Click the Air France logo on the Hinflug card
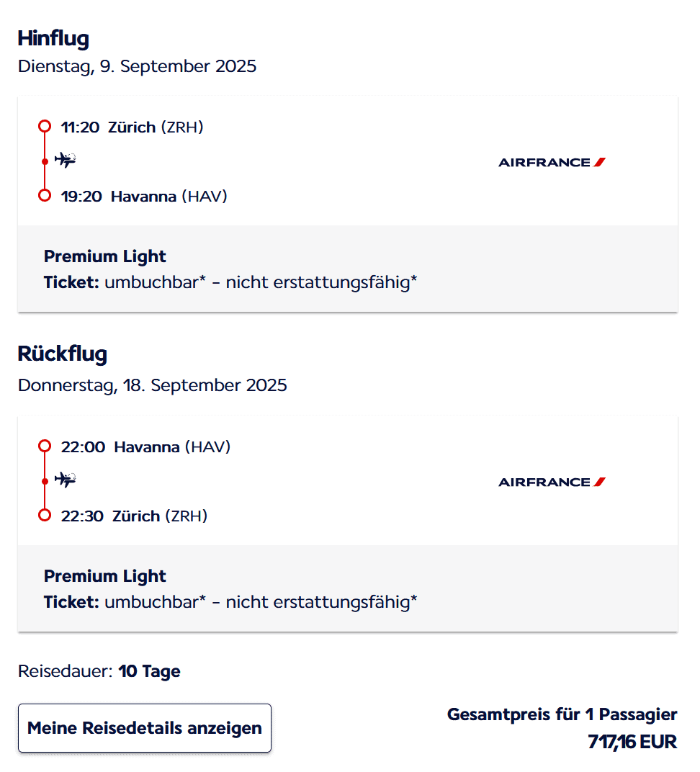The height and width of the screenshot is (772, 700). (552, 162)
